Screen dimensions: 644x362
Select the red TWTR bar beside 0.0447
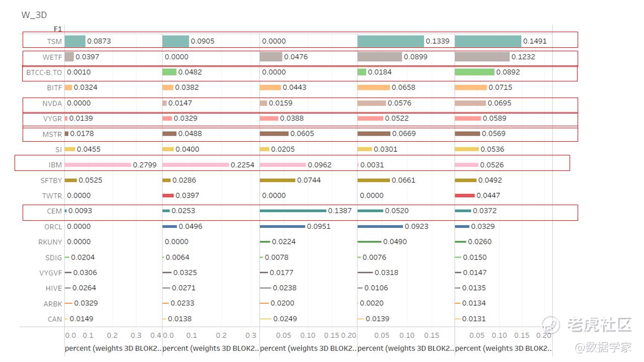[x=465, y=196]
